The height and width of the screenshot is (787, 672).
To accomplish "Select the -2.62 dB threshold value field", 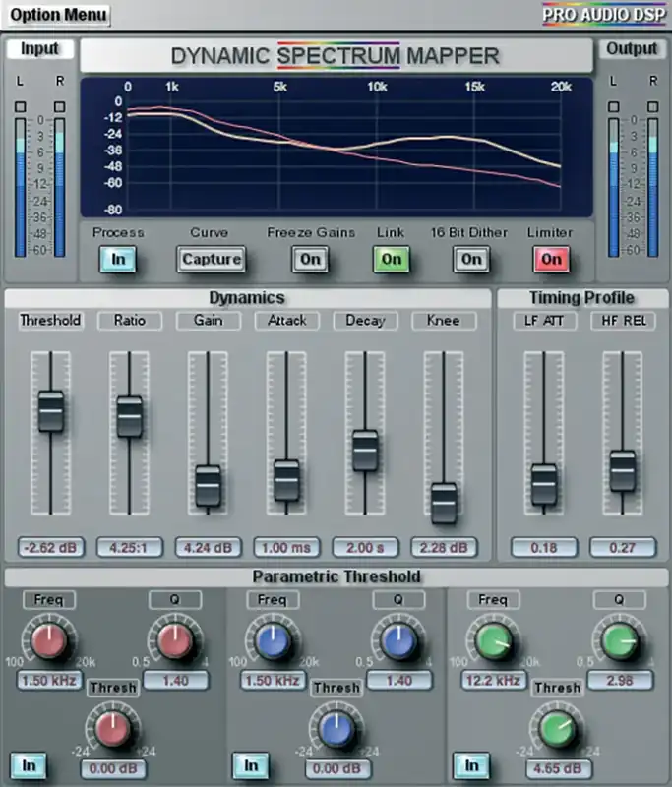I will pos(51,547).
